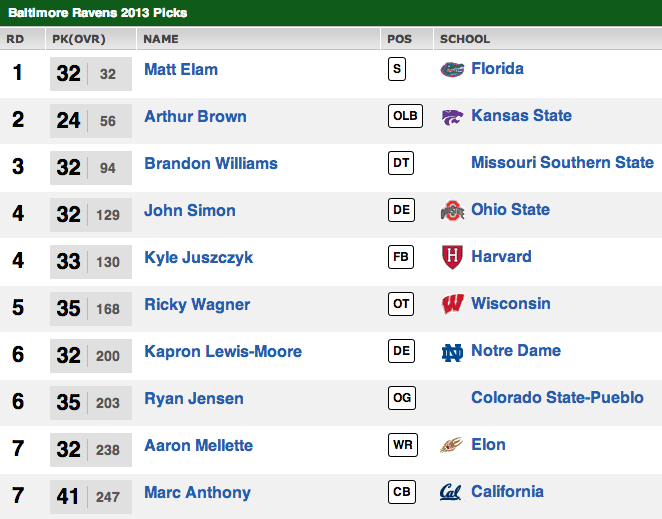Click the Elon Phoenix logo
Image resolution: width=662 pixels, height=519 pixels.
coord(452,445)
